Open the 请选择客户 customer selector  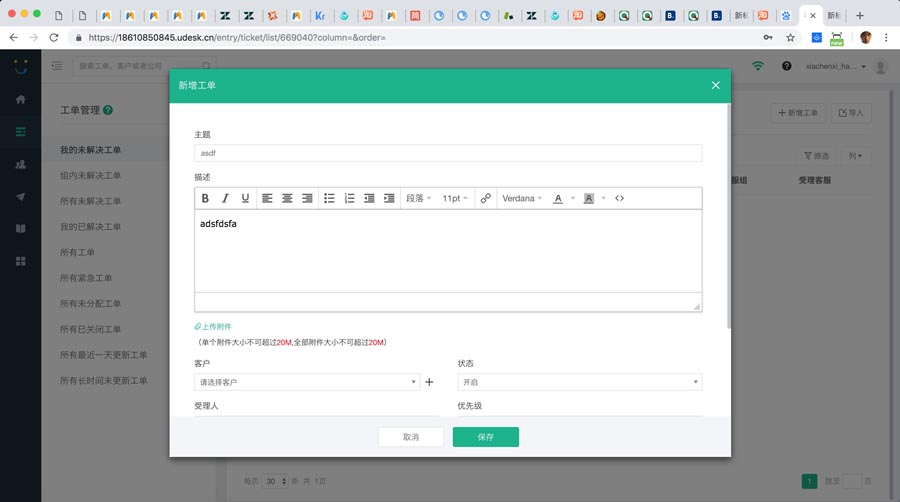(307, 382)
